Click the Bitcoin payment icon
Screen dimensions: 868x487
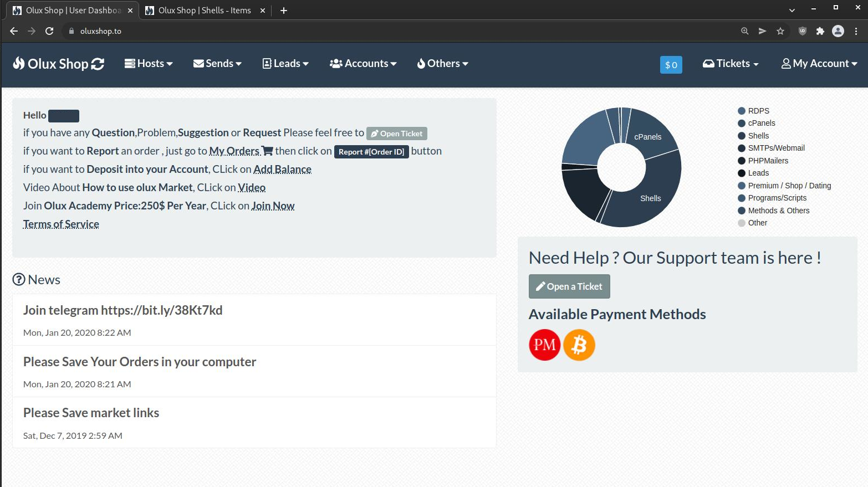pyautogui.click(x=579, y=345)
